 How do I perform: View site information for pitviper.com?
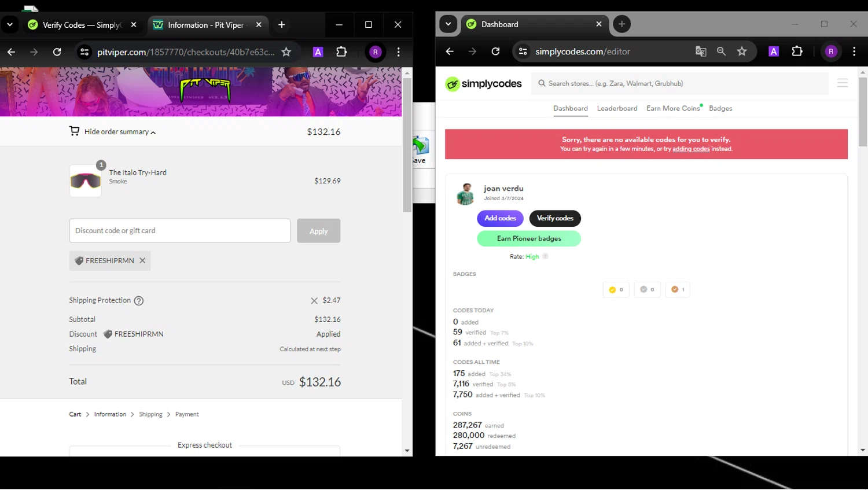pyautogui.click(x=84, y=52)
